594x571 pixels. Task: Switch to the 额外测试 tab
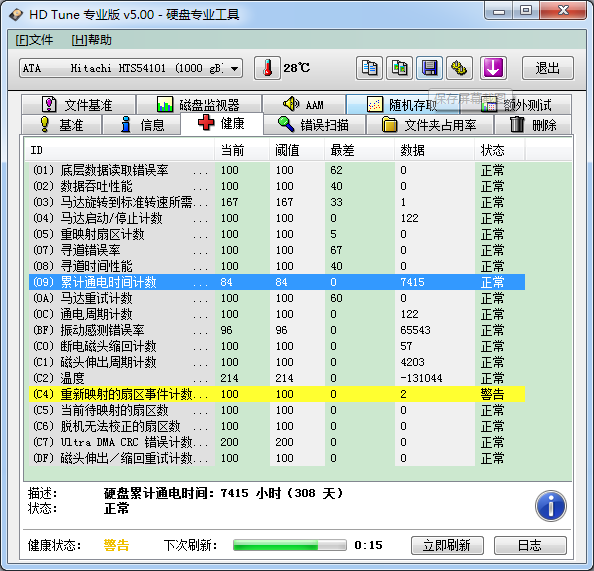coord(516,105)
